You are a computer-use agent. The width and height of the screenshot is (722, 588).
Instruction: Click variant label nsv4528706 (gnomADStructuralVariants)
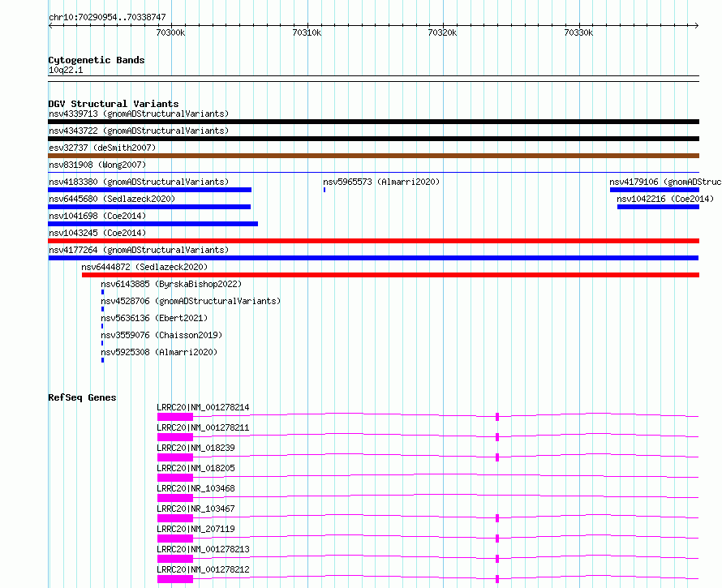[x=191, y=301]
